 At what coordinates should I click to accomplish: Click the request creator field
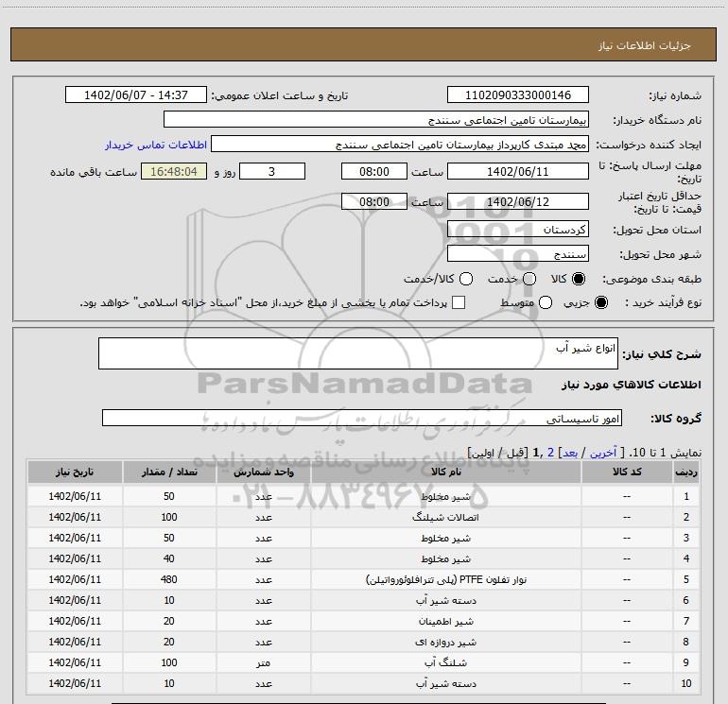[x=400, y=145]
